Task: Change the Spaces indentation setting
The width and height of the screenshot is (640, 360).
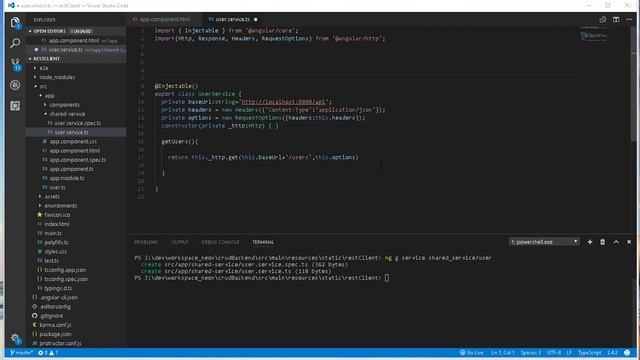Action: (531, 353)
